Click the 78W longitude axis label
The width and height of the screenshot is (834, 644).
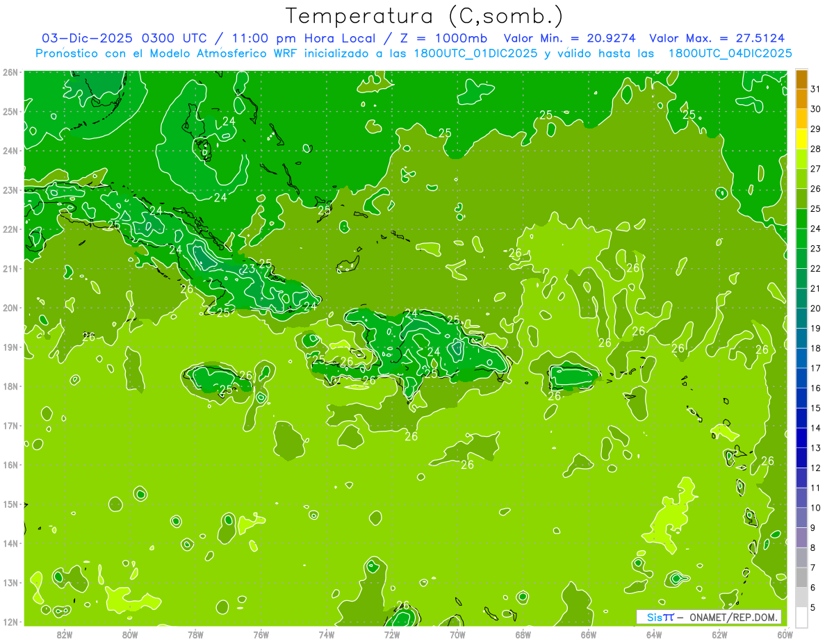[x=195, y=634]
